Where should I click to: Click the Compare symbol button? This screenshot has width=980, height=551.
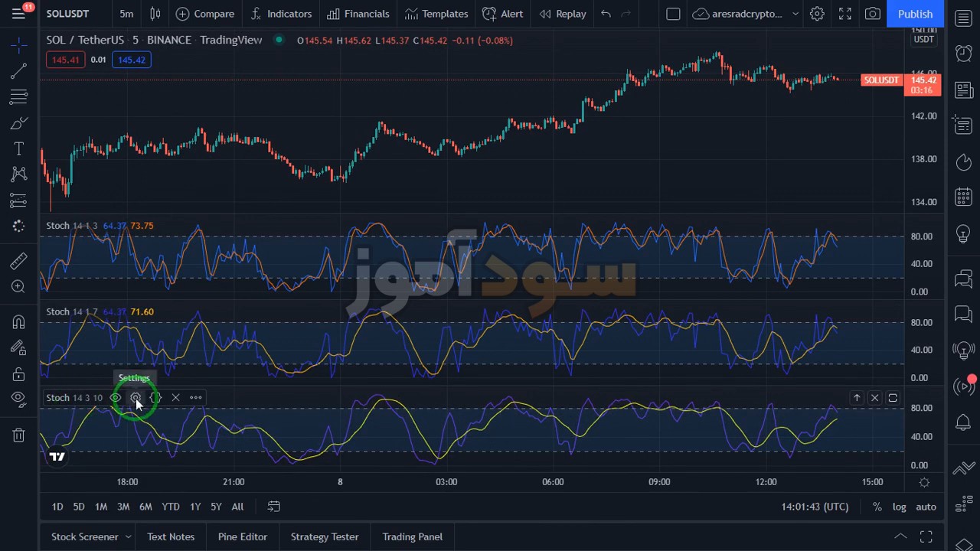(205, 14)
